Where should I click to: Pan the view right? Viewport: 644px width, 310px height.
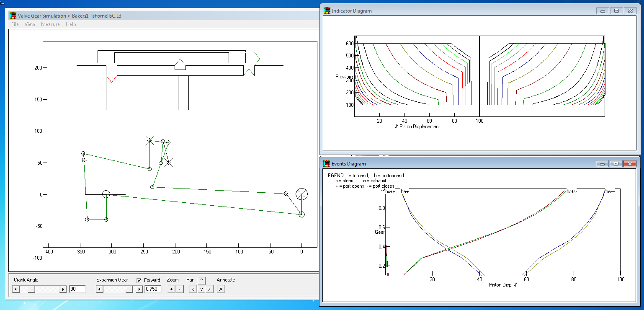tap(209, 289)
